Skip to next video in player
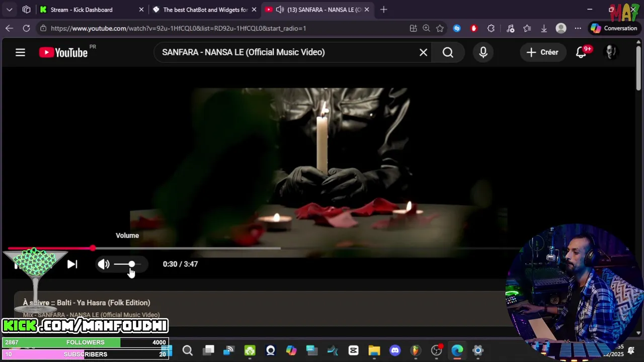This screenshot has height=362, width=644. [x=72, y=264]
